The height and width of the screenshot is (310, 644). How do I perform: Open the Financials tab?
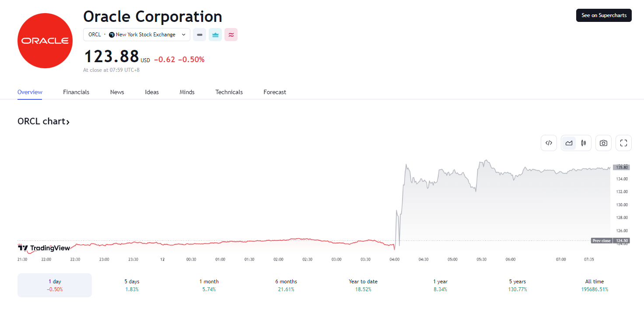(x=76, y=92)
